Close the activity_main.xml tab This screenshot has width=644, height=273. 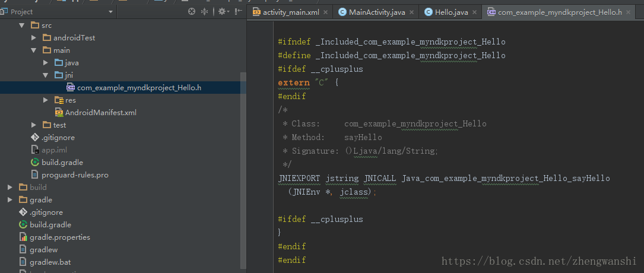(x=326, y=12)
